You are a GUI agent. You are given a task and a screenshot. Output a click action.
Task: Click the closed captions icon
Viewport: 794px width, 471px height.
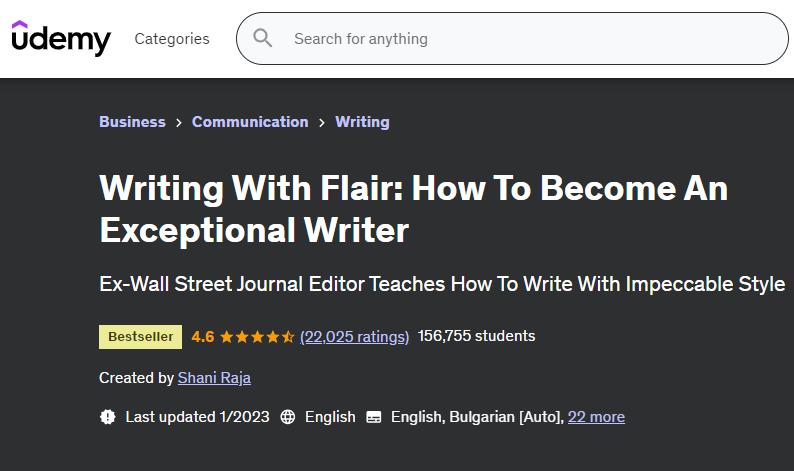[375, 417]
